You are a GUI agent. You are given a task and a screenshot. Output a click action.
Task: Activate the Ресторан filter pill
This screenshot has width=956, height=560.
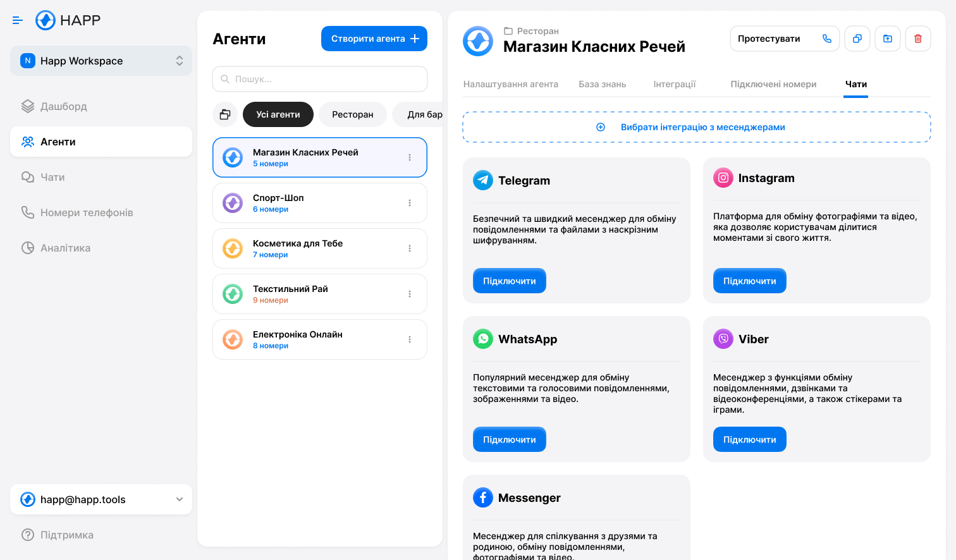coord(352,114)
